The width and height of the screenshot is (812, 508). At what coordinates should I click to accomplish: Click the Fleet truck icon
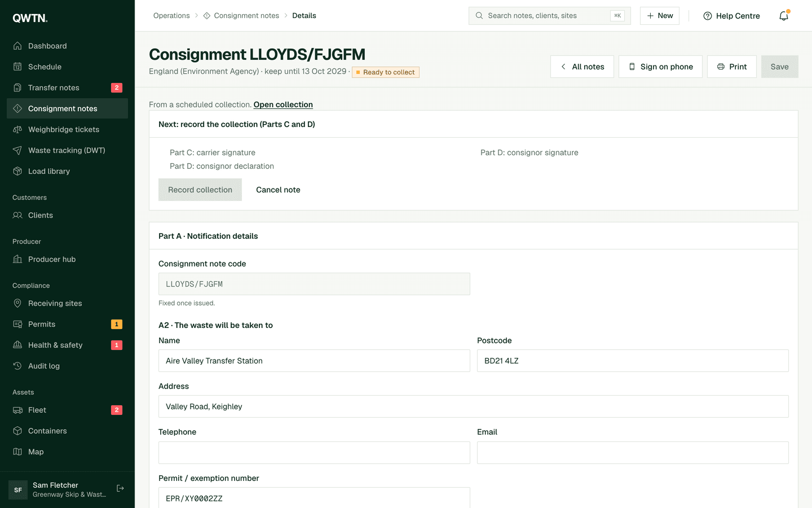click(x=17, y=410)
